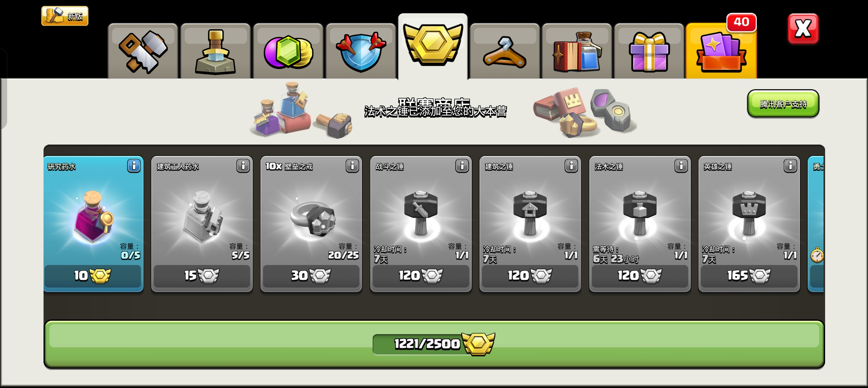Click the 1221/2500 league medals progress bar
The image size is (868, 388).
[x=434, y=344]
